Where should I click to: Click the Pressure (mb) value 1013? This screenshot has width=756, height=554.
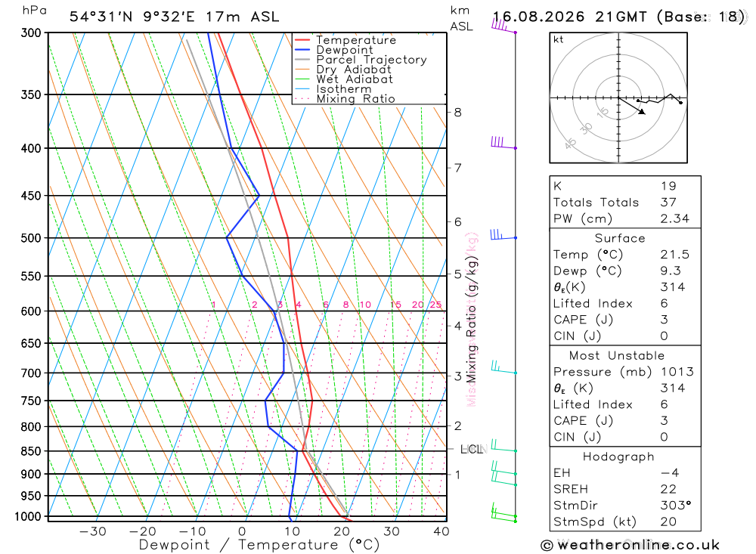click(x=677, y=372)
